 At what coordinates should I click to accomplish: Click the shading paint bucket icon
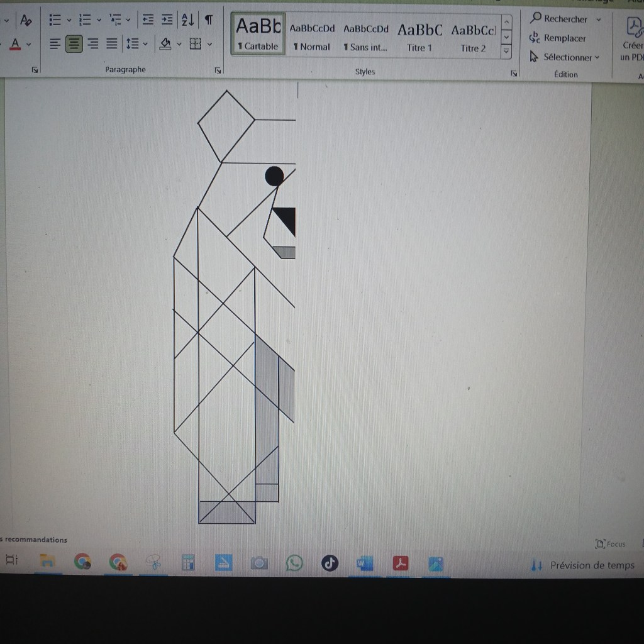pyautogui.click(x=165, y=43)
